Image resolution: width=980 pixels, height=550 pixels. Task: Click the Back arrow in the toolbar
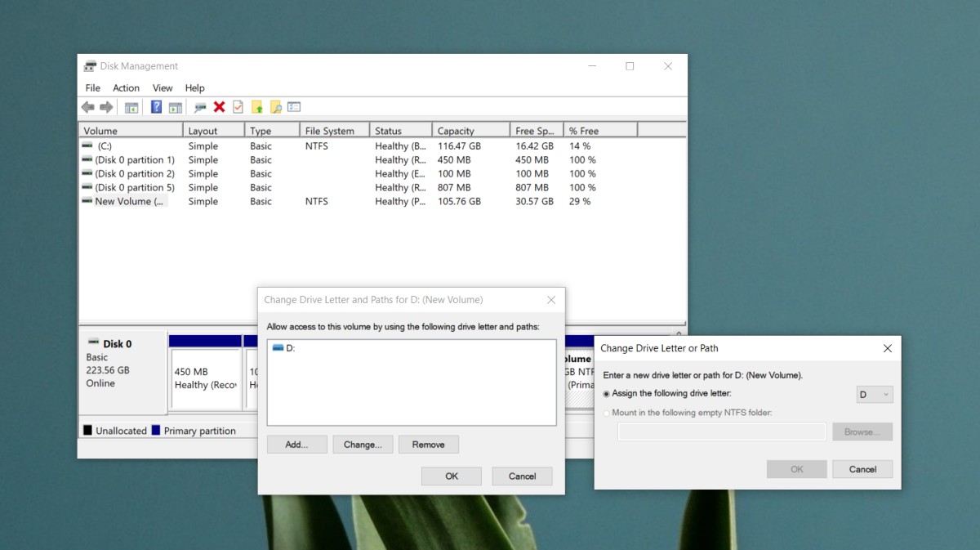point(88,107)
